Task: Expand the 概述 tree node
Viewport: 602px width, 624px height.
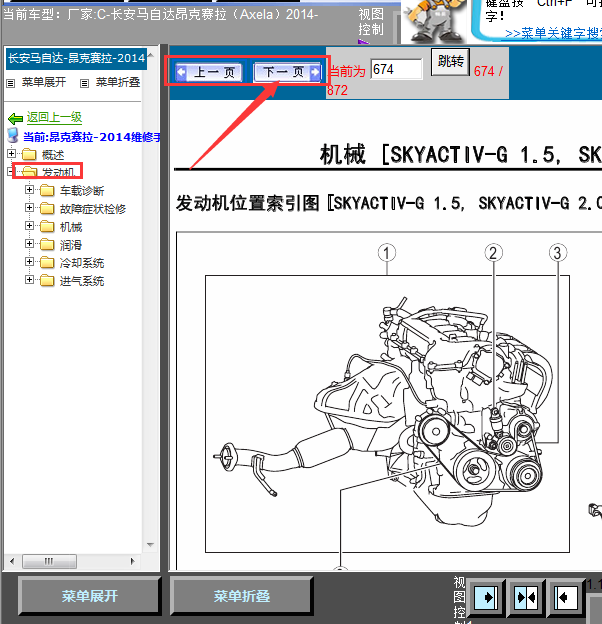Action: [x=12, y=153]
